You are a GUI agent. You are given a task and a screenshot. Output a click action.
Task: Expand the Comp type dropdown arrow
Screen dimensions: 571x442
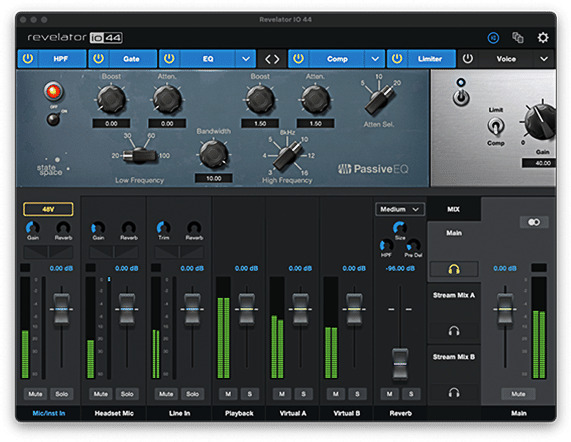[x=375, y=59]
